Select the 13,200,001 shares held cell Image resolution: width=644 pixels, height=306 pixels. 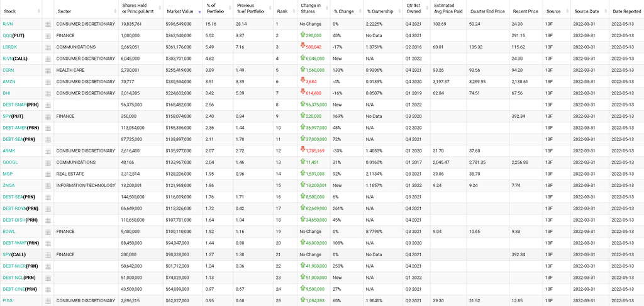[x=141, y=186]
